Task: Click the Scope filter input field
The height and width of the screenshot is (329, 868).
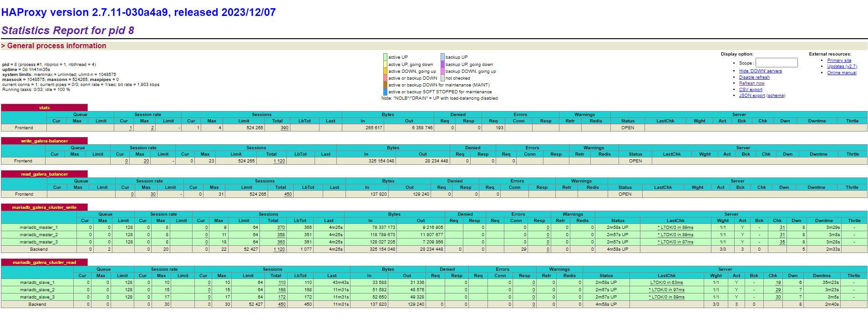Action: pyautogui.click(x=777, y=63)
